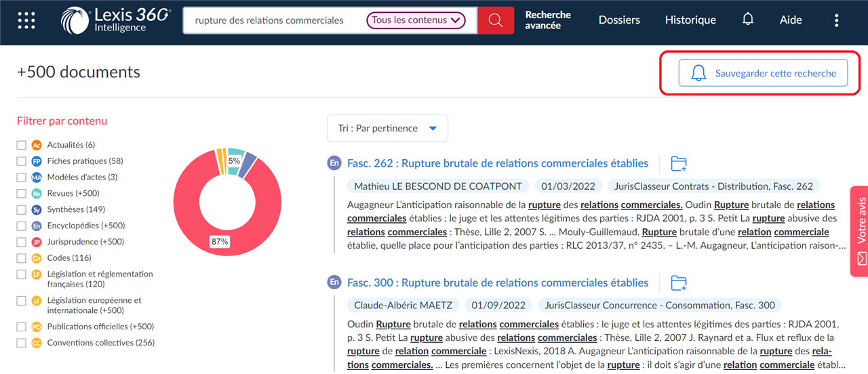Add Fasc. 300 to a folder

[679, 283]
